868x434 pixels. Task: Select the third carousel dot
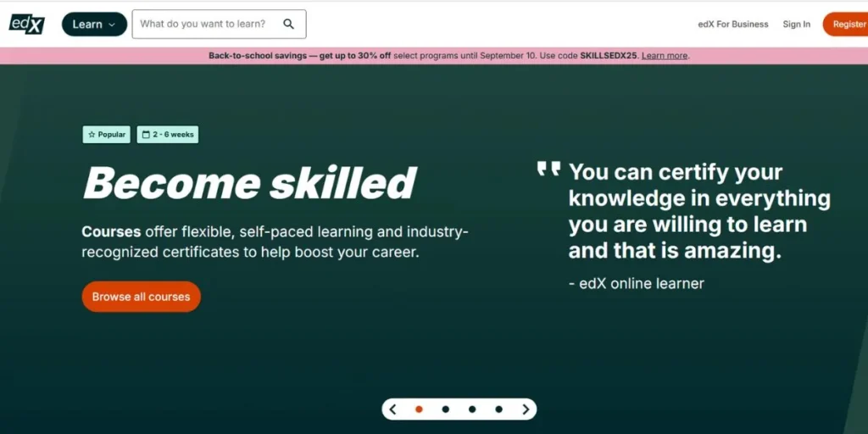[x=472, y=409]
